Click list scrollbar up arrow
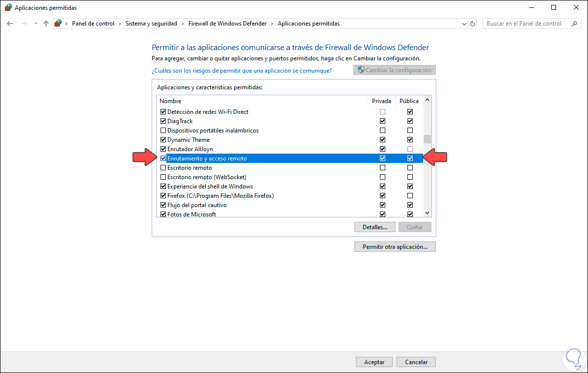Screen dimensions: 588x373 coord(427,100)
